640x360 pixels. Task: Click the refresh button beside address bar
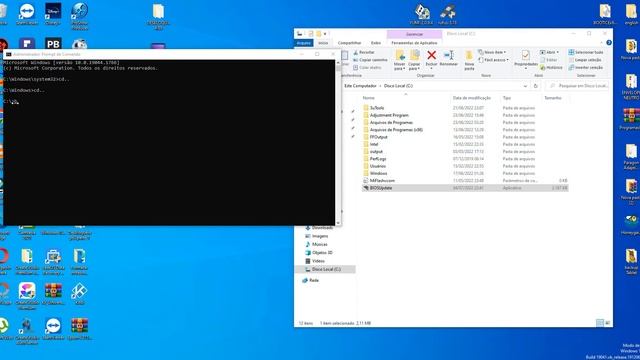point(536,86)
